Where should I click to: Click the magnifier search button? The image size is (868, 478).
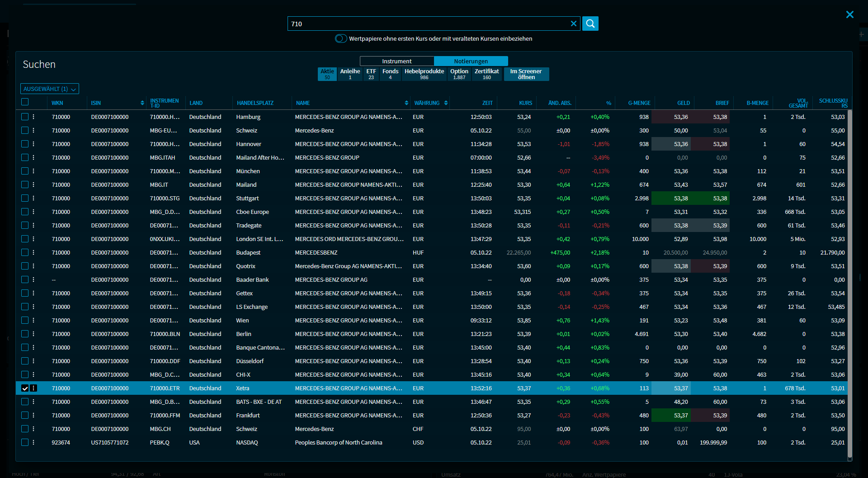point(590,24)
